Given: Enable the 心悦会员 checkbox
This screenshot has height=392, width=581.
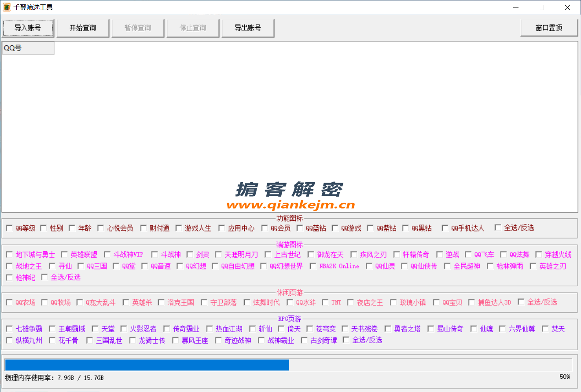Looking at the screenshot, I should point(101,228).
